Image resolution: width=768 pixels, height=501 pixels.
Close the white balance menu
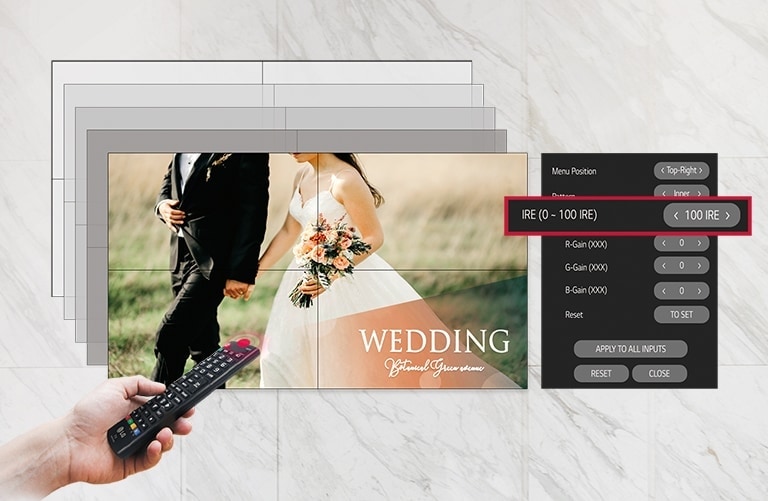tap(659, 373)
